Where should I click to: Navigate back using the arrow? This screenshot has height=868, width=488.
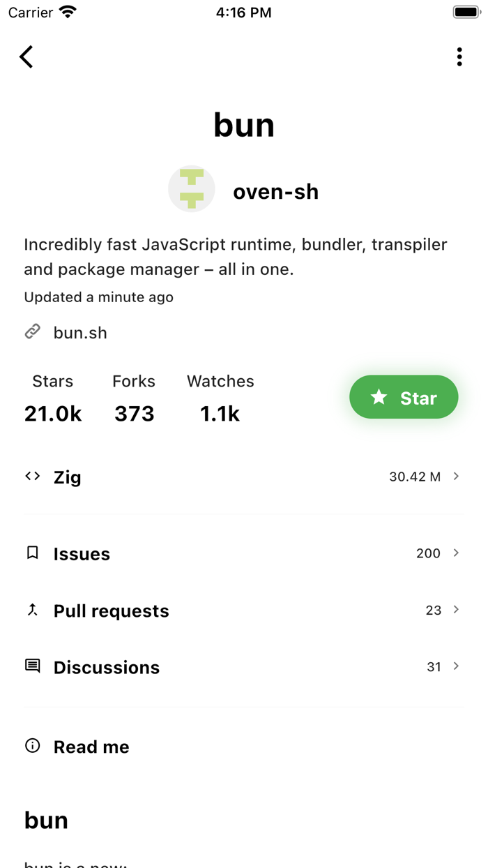pyautogui.click(x=26, y=57)
